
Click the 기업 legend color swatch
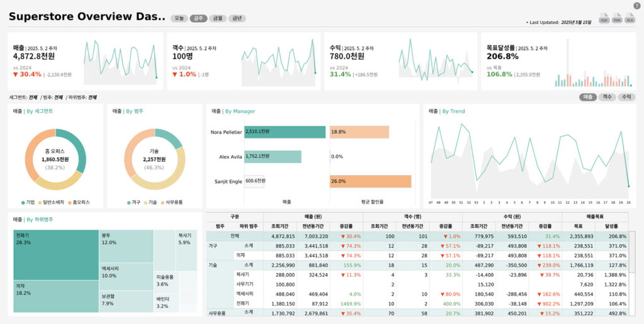coord(23,203)
